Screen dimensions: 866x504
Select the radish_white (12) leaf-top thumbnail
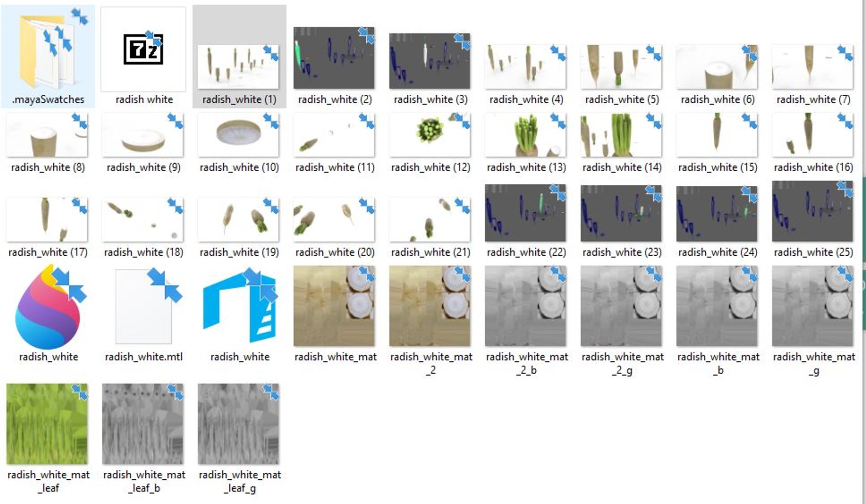[x=430, y=135]
